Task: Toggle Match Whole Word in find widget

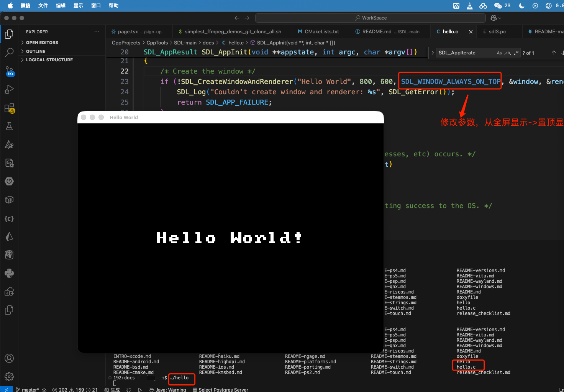Action: coord(508,53)
